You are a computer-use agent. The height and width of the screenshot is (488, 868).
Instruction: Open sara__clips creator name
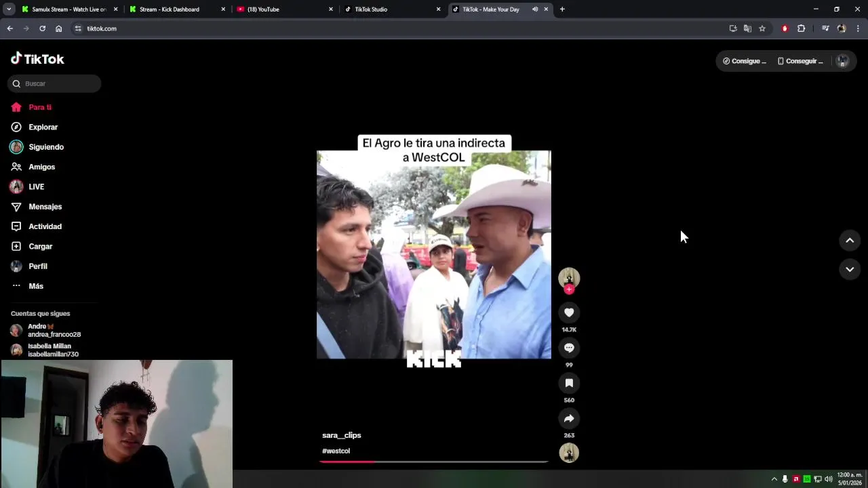point(342,435)
